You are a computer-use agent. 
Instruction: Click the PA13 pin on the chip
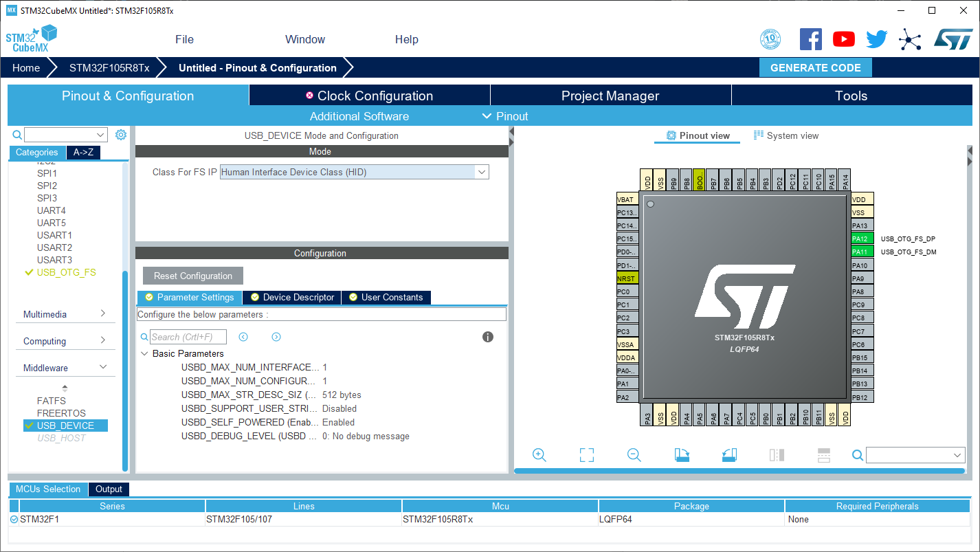[862, 225]
